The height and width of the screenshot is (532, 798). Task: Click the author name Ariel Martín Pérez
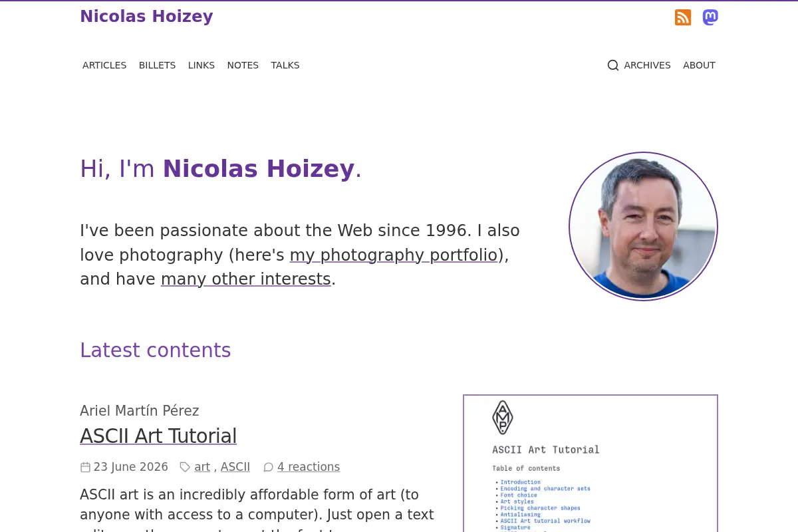tap(140, 411)
